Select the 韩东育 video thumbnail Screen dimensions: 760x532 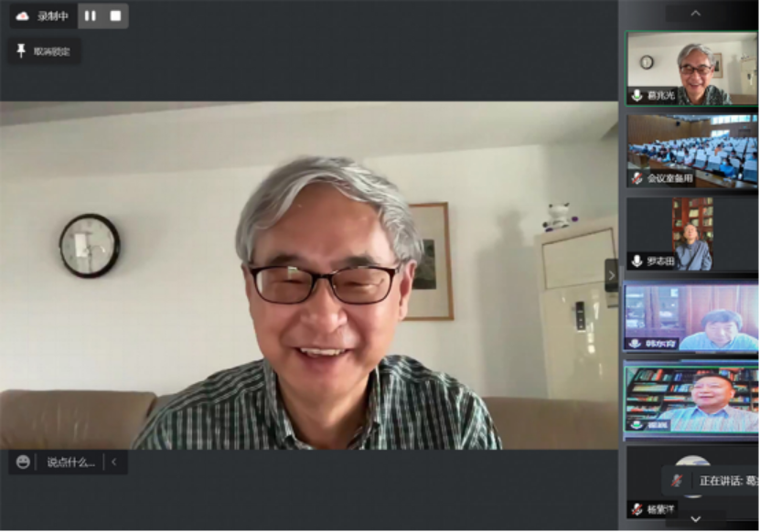tap(691, 316)
